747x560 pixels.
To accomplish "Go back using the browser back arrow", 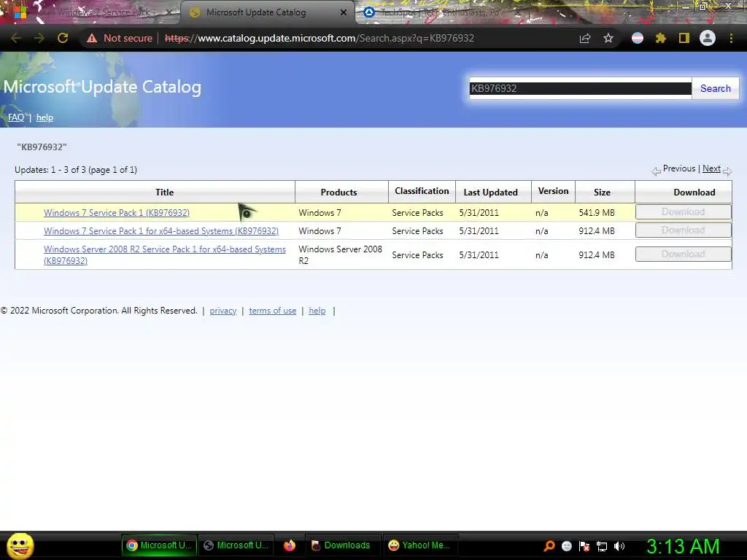I will pyautogui.click(x=16, y=38).
